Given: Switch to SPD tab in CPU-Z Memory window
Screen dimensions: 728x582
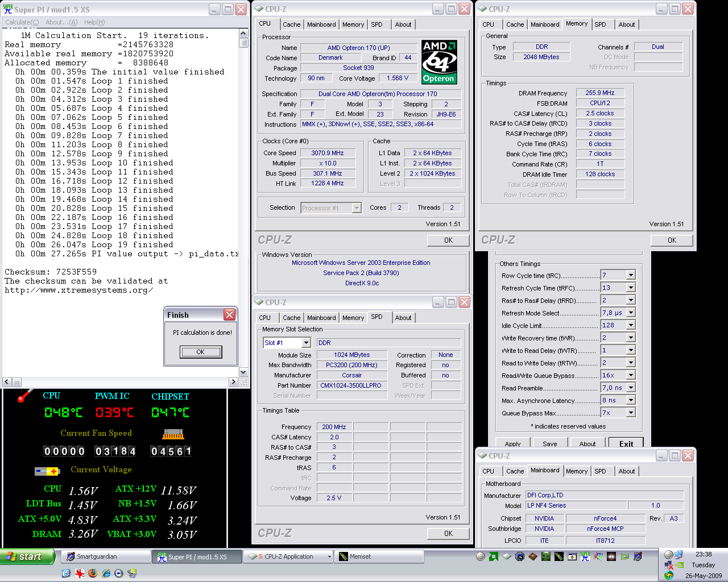Looking at the screenshot, I should [600, 24].
